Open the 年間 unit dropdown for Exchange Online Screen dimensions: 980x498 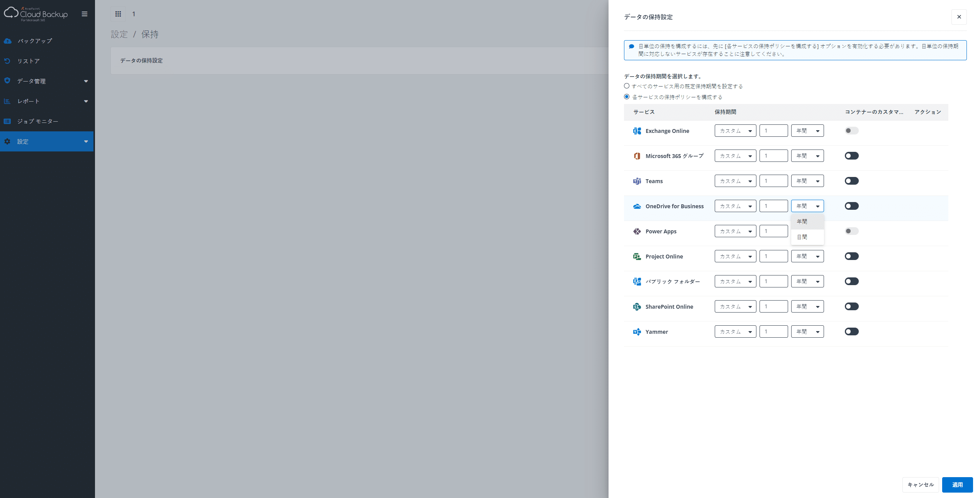[807, 131]
